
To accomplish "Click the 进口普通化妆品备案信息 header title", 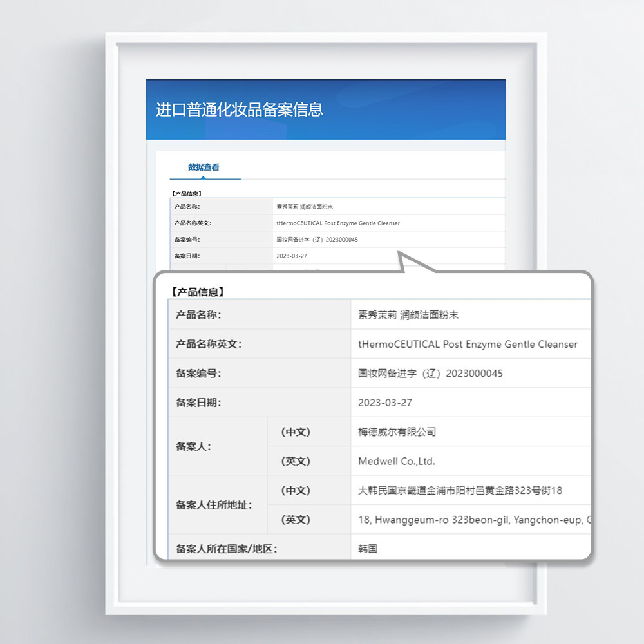I will point(240,109).
